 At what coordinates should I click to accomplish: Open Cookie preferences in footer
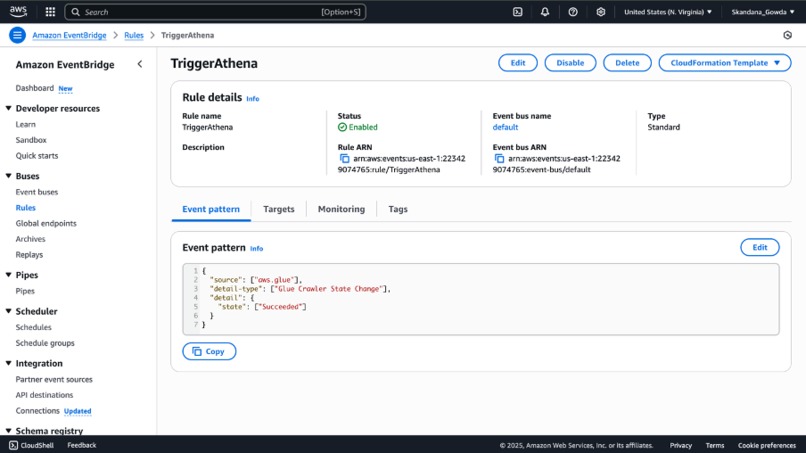767,445
